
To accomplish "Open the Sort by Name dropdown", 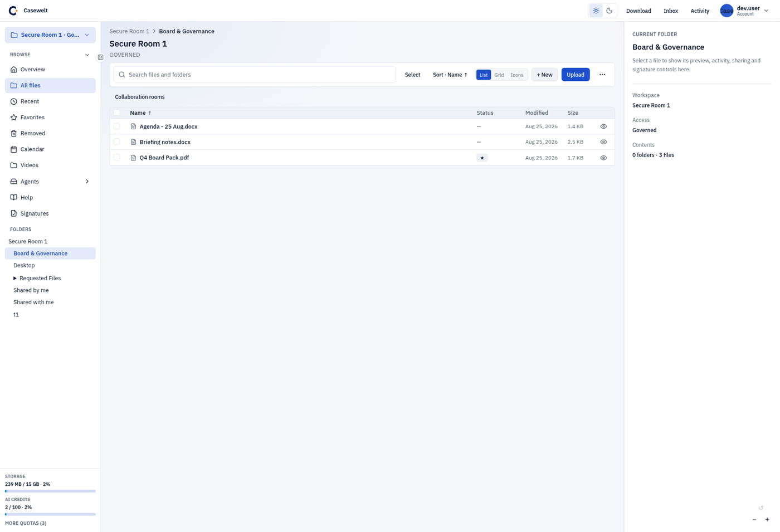I will pyautogui.click(x=450, y=75).
